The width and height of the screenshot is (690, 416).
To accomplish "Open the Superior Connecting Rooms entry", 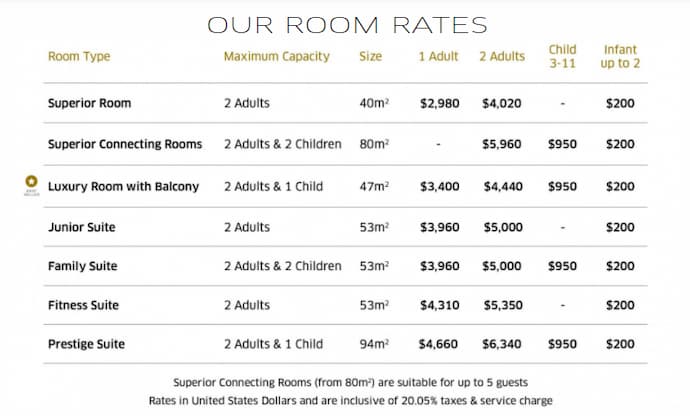I will [x=125, y=145].
